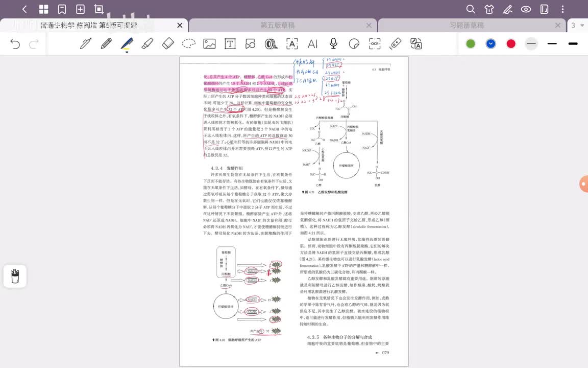The height and width of the screenshot is (368, 588).
Task: Tap the 4.3.4 发酵作用 heading
Action: [x=227, y=168]
